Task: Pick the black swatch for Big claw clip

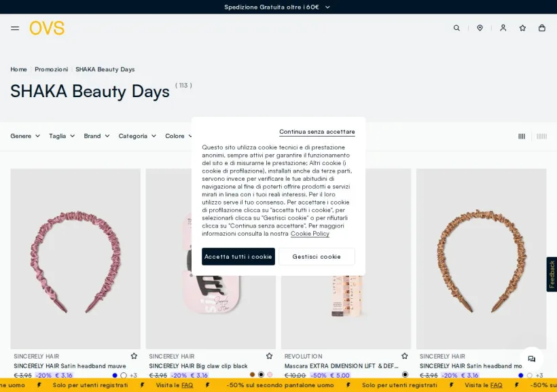Action: [261, 374]
